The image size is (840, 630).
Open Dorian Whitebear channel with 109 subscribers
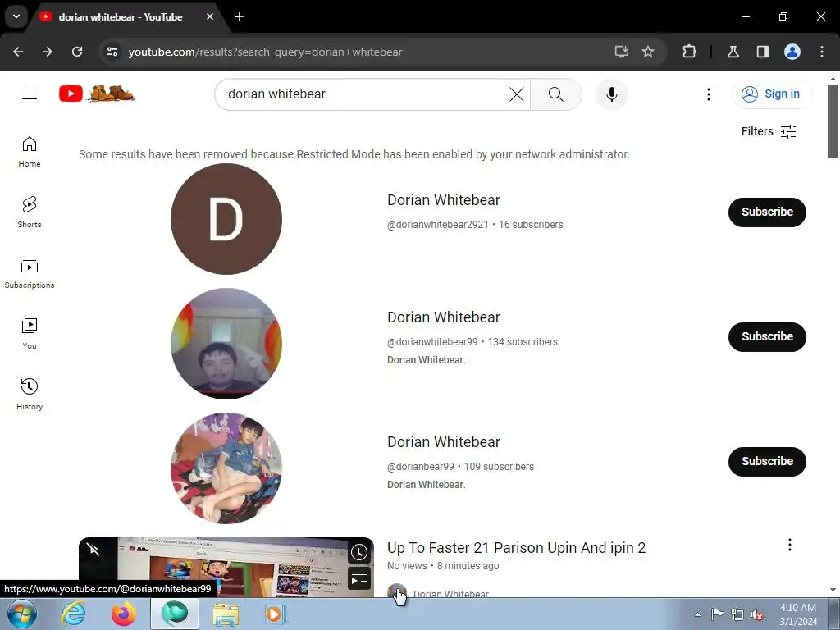pyautogui.click(x=444, y=442)
